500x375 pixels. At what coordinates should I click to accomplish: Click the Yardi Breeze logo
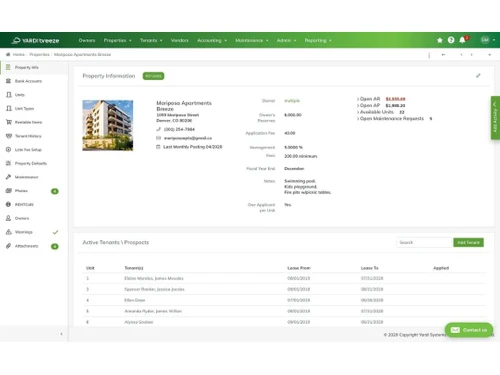tap(35, 40)
